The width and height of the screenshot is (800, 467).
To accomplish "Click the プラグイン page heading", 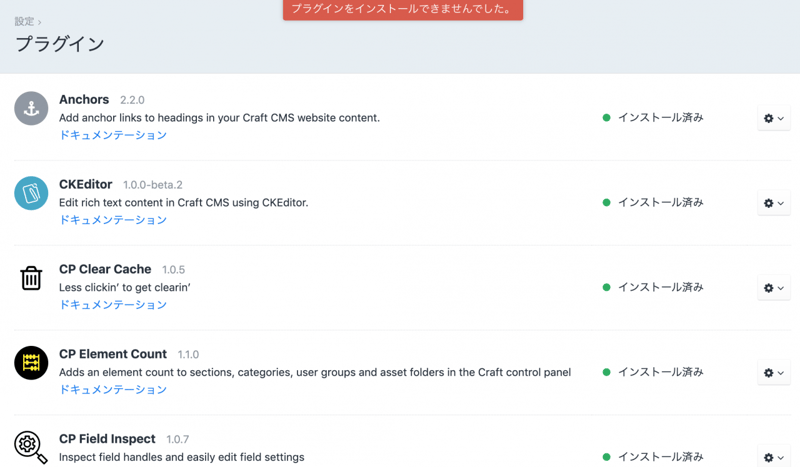I will [x=59, y=44].
